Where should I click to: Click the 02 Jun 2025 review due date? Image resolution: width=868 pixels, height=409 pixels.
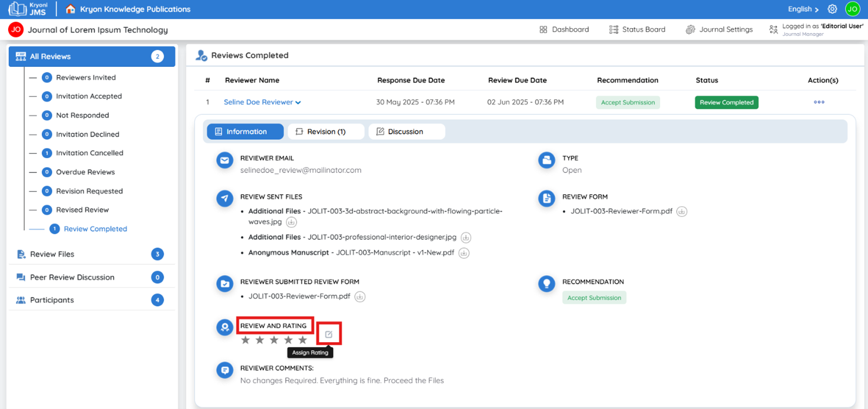point(525,102)
